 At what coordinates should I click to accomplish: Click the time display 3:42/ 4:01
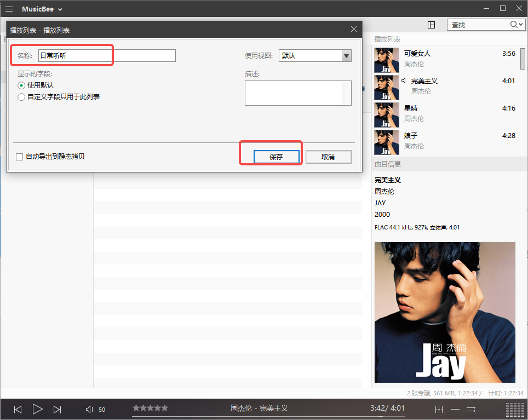point(387,408)
